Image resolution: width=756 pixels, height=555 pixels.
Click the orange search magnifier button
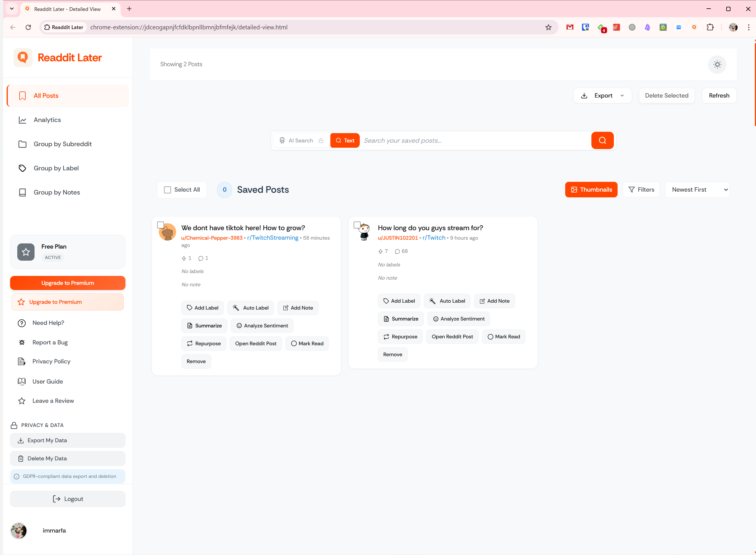pos(602,140)
